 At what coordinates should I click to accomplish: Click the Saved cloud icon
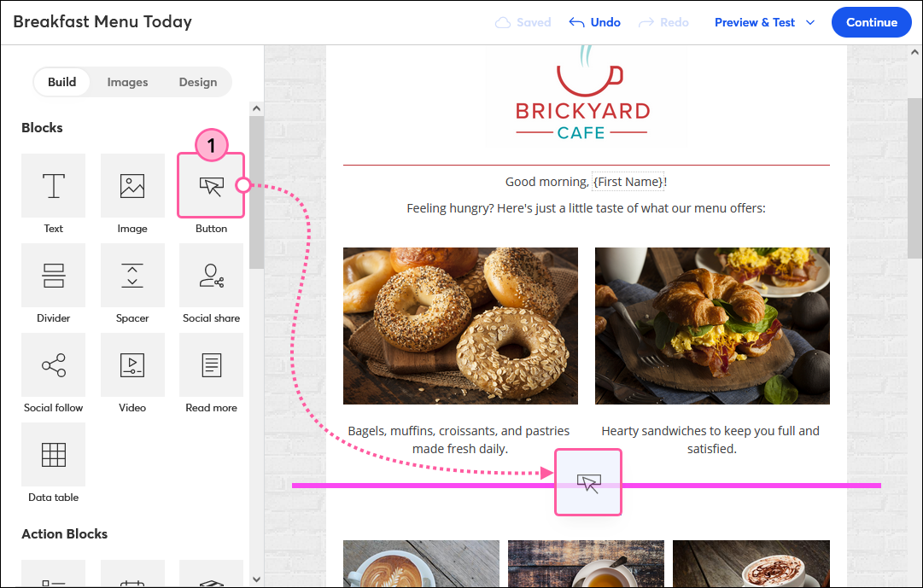point(503,22)
